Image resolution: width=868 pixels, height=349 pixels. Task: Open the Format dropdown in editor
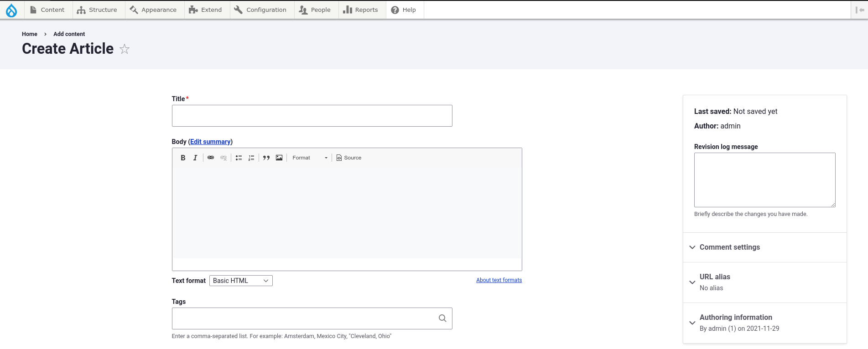[x=310, y=158]
